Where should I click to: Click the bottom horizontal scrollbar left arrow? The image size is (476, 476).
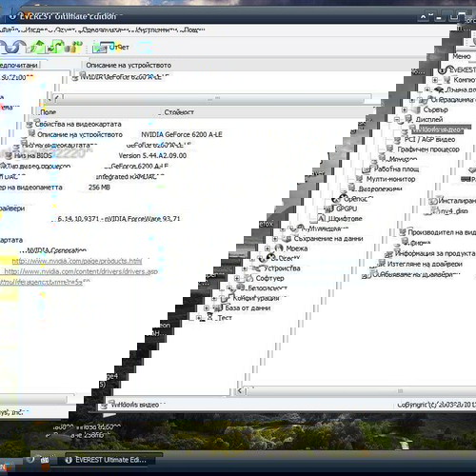click(240, 391)
